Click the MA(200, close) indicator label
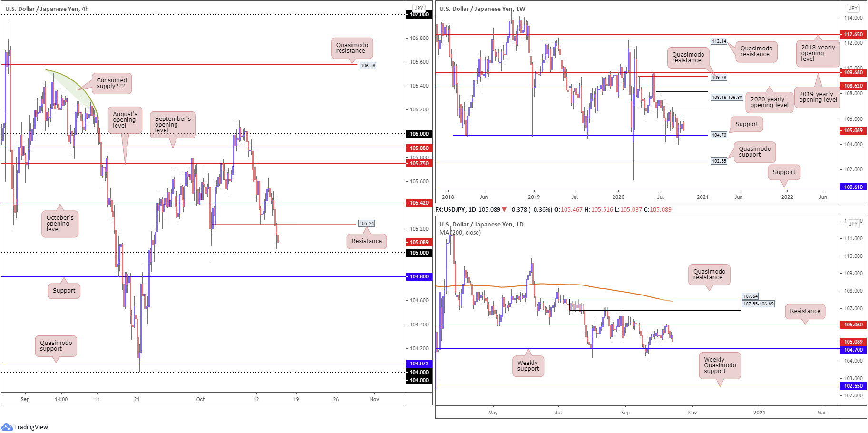The height and width of the screenshot is (433, 868). click(460, 232)
